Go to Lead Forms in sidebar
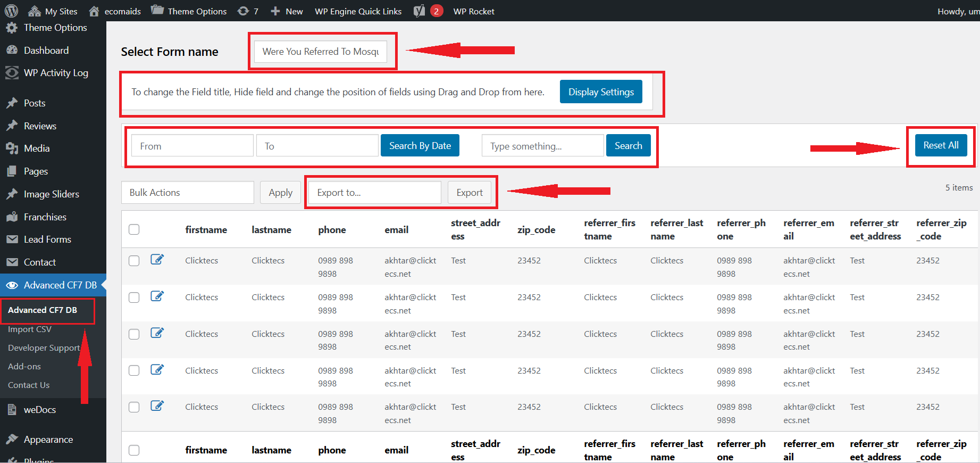Viewport: 980px width, 463px height. (47, 239)
